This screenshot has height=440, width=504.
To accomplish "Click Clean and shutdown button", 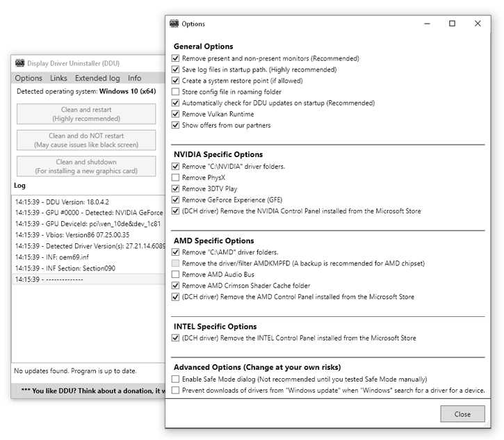I will point(86,166).
